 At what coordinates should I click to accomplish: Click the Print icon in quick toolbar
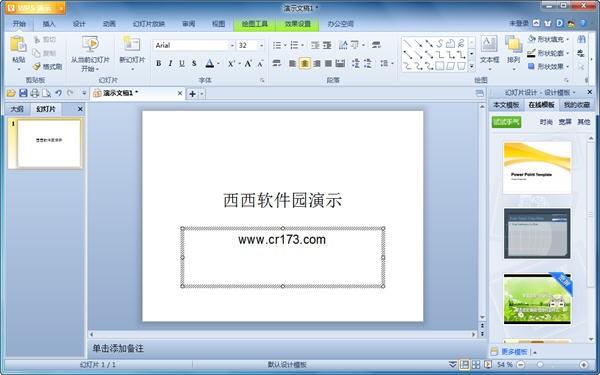pos(35,93)
